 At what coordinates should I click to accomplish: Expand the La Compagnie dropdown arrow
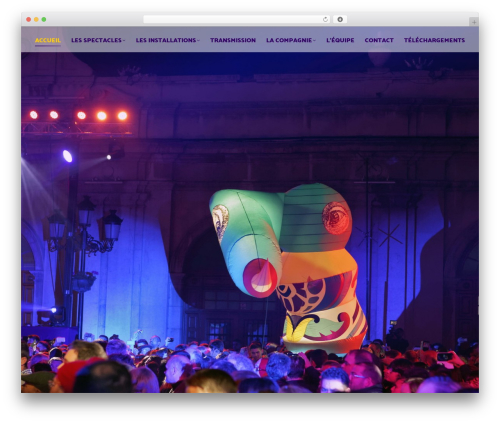point(314,40)
